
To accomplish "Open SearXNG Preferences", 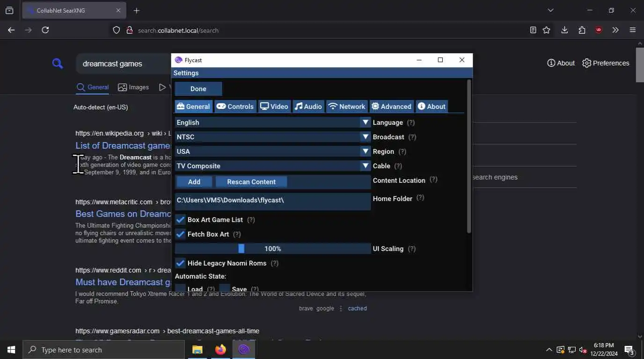I will (x=606, y=63).
